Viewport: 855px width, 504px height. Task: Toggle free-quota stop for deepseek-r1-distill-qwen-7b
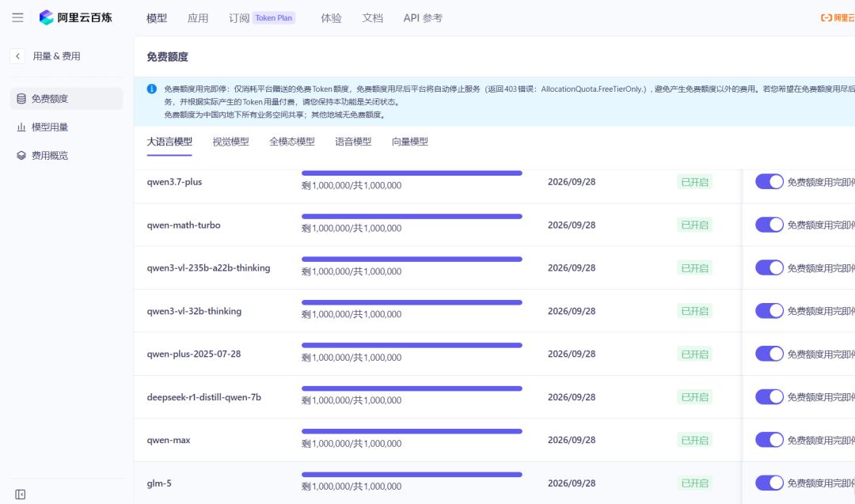coord(769,396)
